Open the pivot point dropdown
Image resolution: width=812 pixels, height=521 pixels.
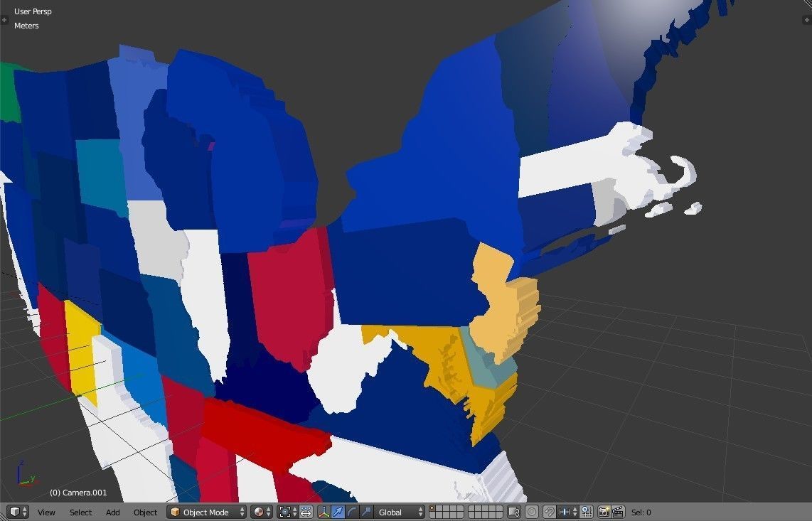(287, 512)
